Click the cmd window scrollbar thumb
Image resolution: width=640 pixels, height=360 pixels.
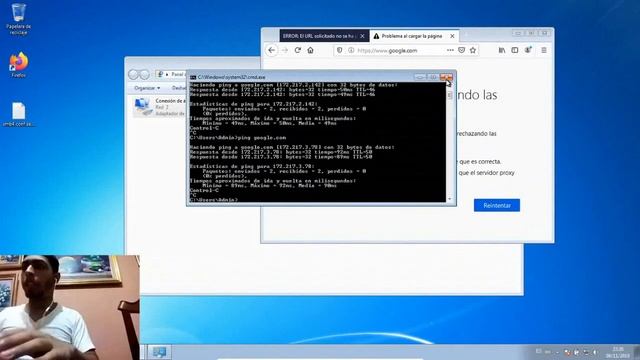(x=450, y=95)
